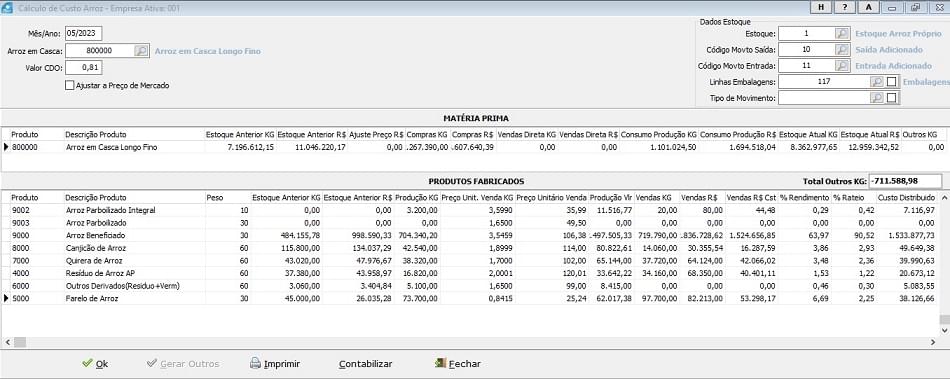Image resolution: width=950 pixels, height=379 pixels.
Task: Click the application icon in the title bar
Action: (x=7, y=8)
